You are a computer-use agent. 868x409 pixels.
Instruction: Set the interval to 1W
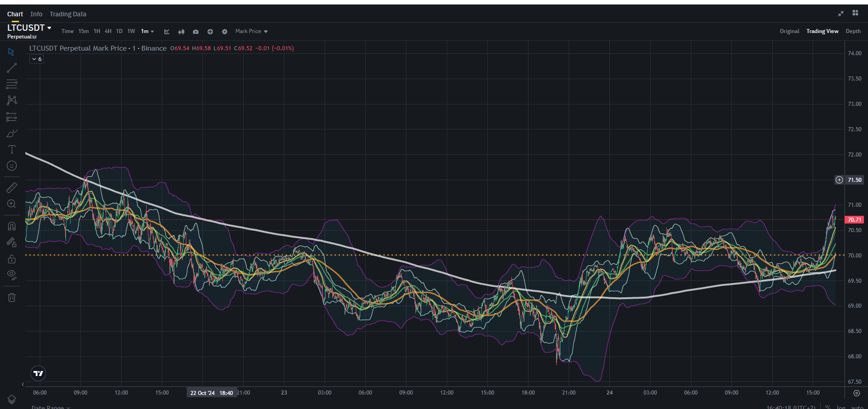click(131, 31)
